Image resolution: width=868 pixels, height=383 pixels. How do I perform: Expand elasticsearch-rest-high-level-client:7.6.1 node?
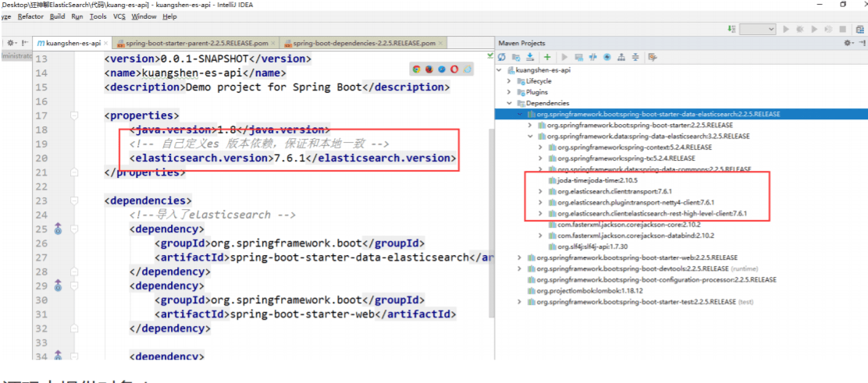[540, 213]
